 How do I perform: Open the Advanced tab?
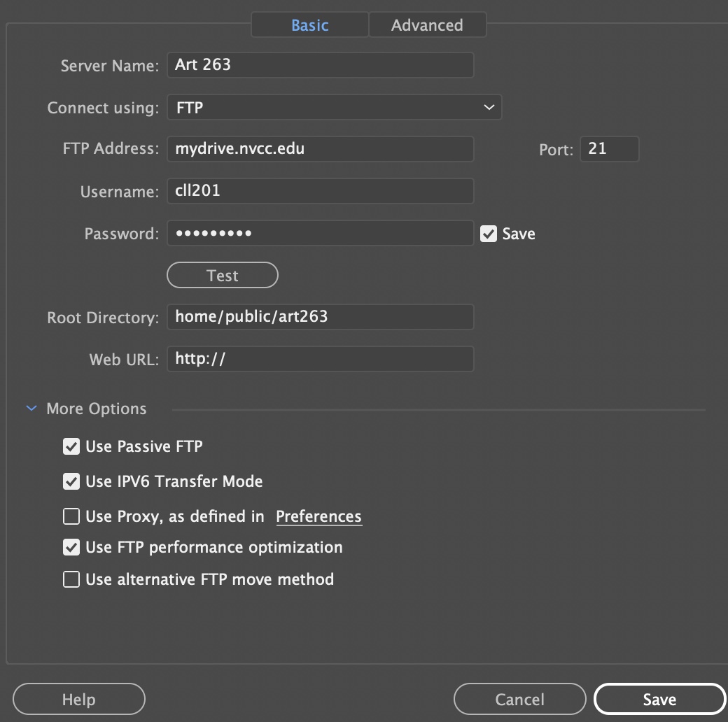point(427,25)
